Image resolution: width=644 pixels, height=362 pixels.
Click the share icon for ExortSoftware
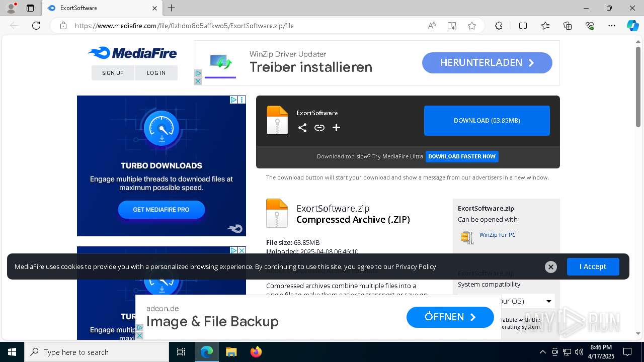click(302, 128)
